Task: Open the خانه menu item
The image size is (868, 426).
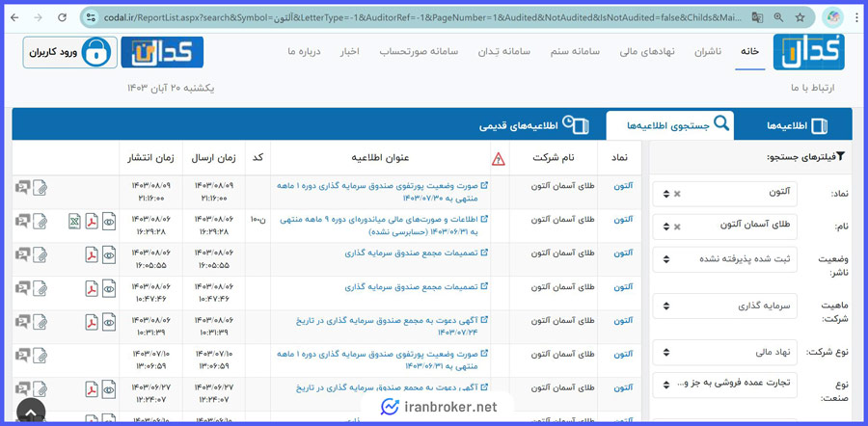Action: pyautogui.click(x=750, y=51)
